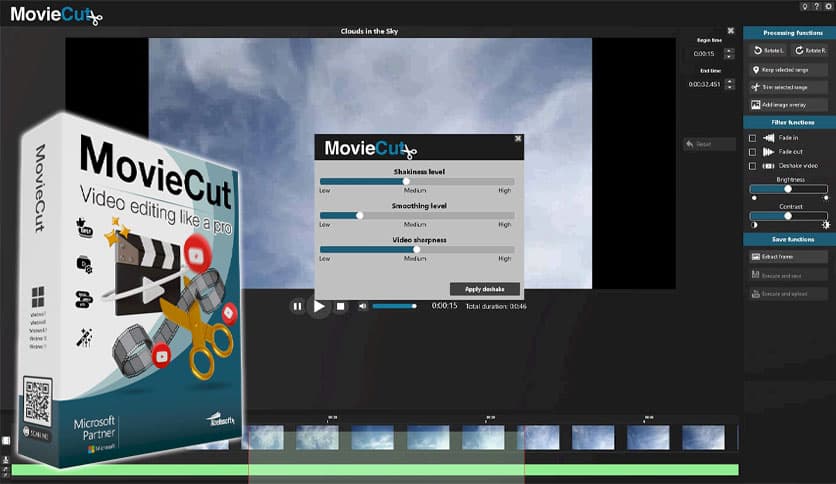Adjust the Video sharpness slider handle
Screen dimensions: 836x484
[417, 249]
